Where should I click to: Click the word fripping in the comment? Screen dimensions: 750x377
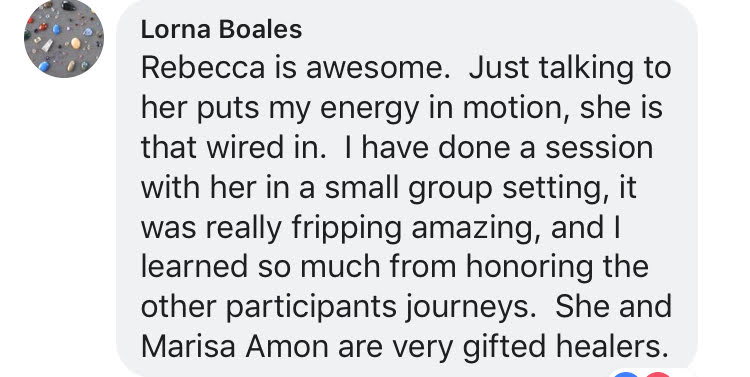(x=346, y=228)
